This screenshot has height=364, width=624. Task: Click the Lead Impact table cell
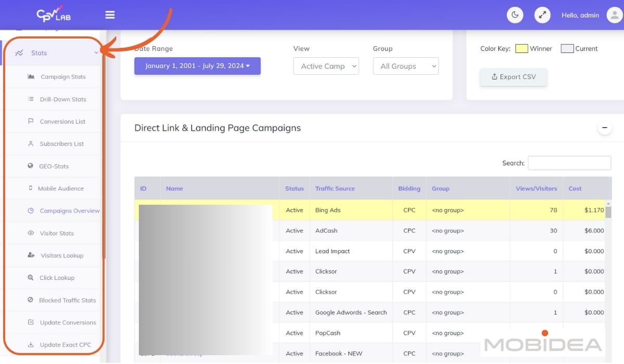coord(351,251)
